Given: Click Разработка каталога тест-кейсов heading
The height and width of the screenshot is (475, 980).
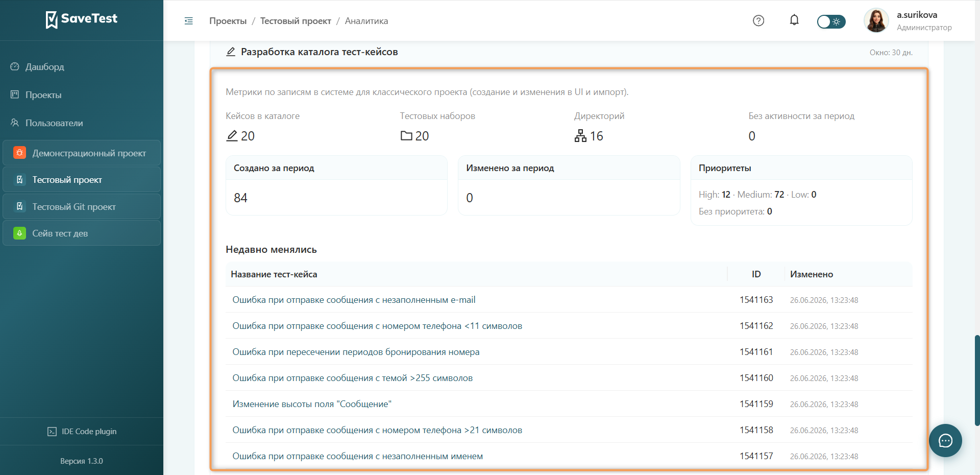Looking at the screenshot, I should 320,52.
